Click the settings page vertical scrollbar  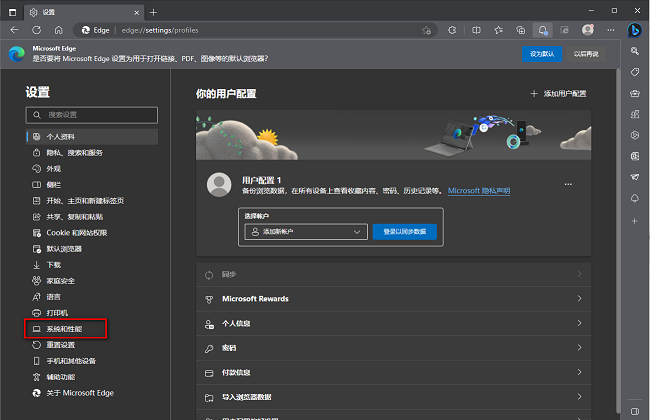click(618, 240)
